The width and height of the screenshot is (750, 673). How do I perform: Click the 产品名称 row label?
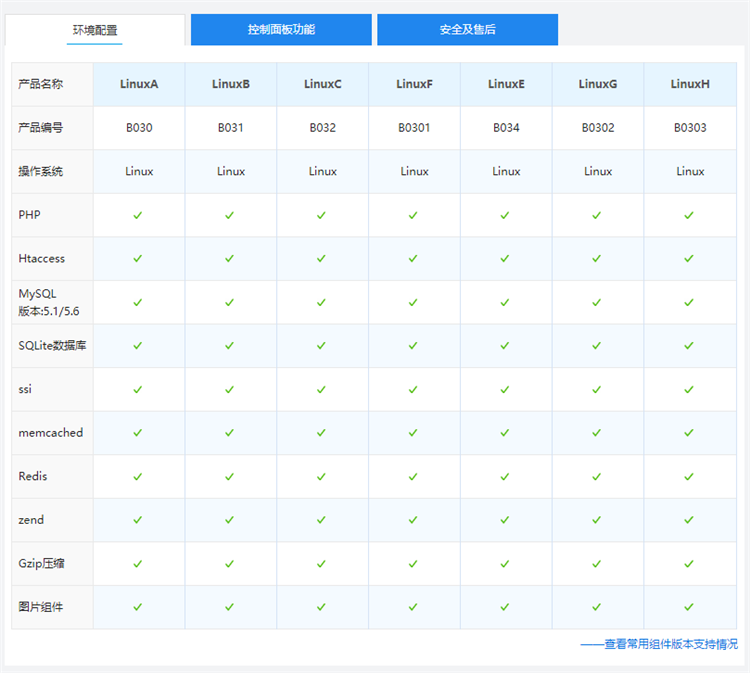[41, 84]
